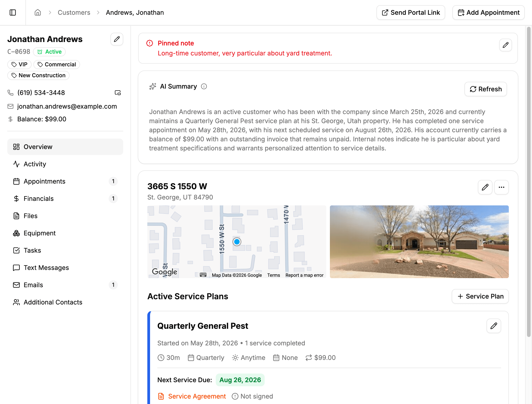Image resolution: width=532 pixels, height=404 pixels.
Task: Open the Text Messages section
Action: point(65,268)
